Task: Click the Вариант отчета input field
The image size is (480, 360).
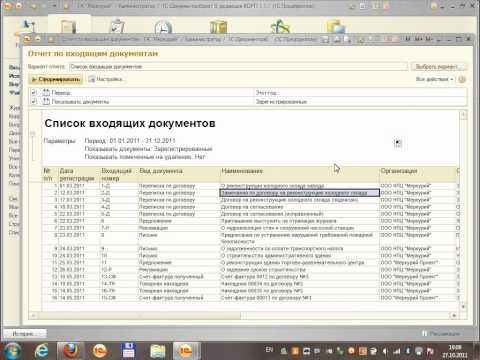Action: [238, 67]
